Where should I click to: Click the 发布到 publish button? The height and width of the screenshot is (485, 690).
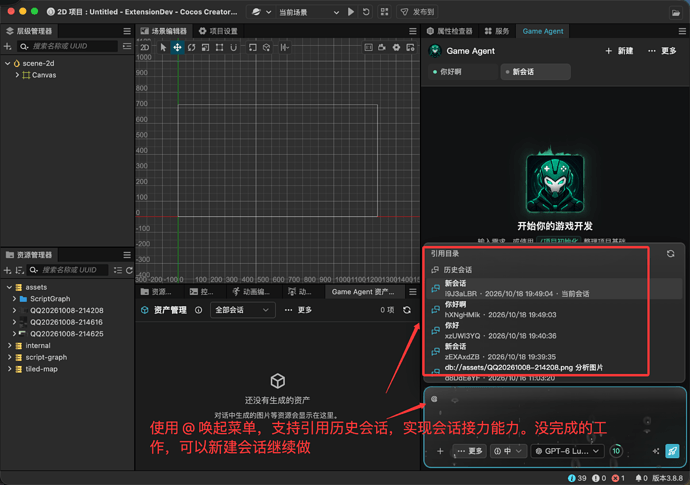[x=417, y=12]
